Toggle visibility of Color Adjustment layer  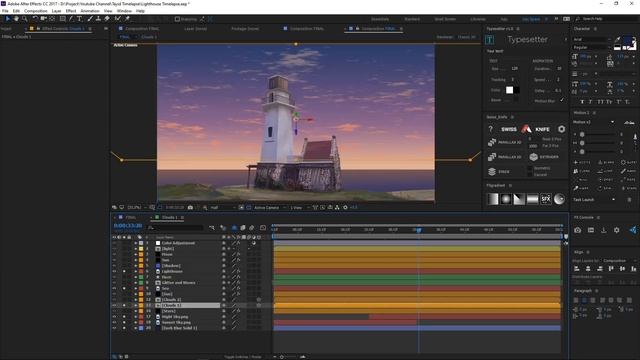pos(114,243)
